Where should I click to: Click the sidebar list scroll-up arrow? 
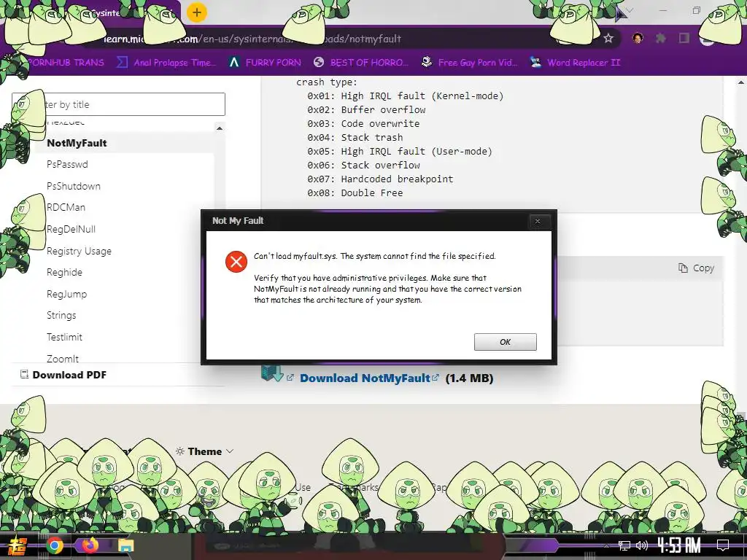coord(219,128)
